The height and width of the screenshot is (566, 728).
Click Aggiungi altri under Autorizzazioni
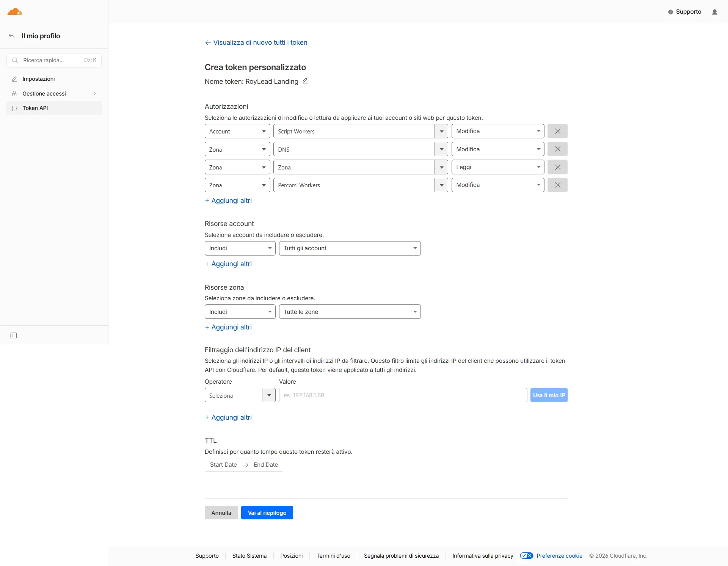[228, 201]
